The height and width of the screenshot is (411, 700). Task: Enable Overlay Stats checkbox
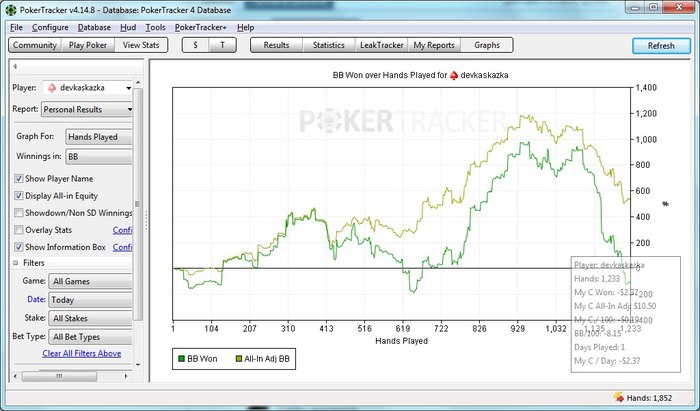tap(18, 230)
